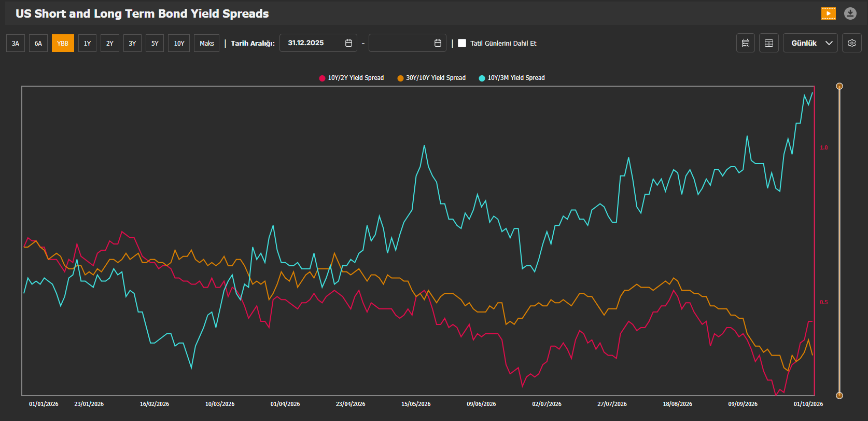Click the 'Tarih Aralığı:' label
This screenshot has width=868, height=421.
point(253,43)
